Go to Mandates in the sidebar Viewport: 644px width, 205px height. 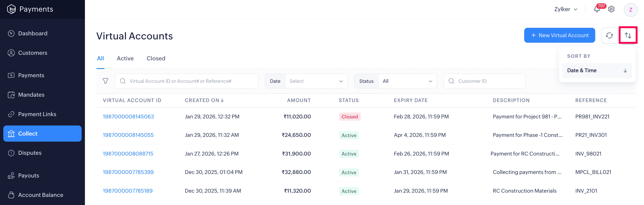coord(31,95)
